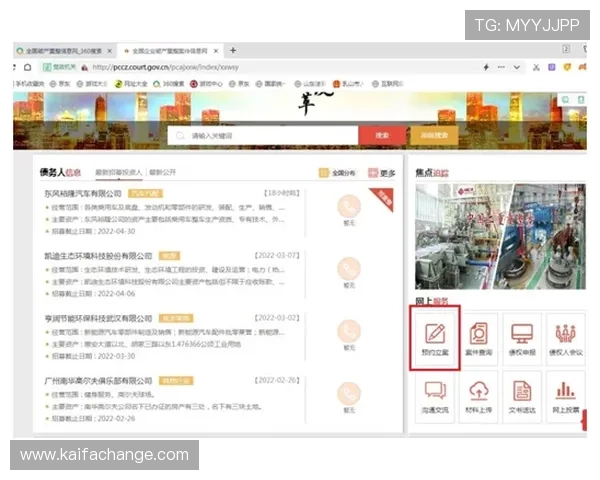Open the 享润节能环保科技武汉有限公司 listing
Screen dimensions: 600x480
[x=98, y=318]
